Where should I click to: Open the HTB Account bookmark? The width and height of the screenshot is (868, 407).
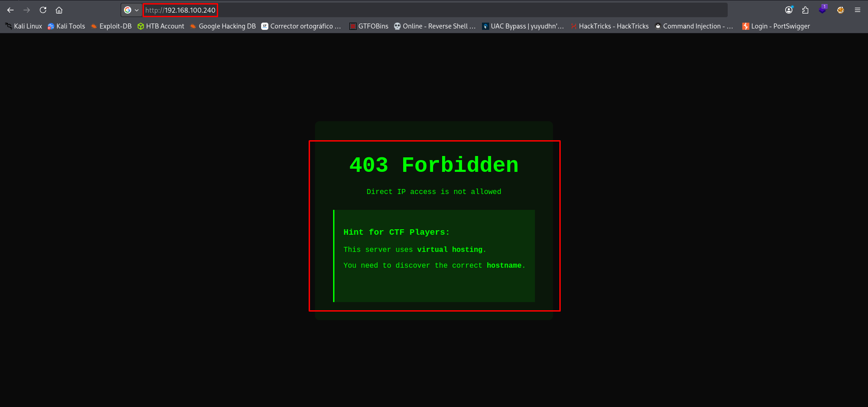[161, 26]
